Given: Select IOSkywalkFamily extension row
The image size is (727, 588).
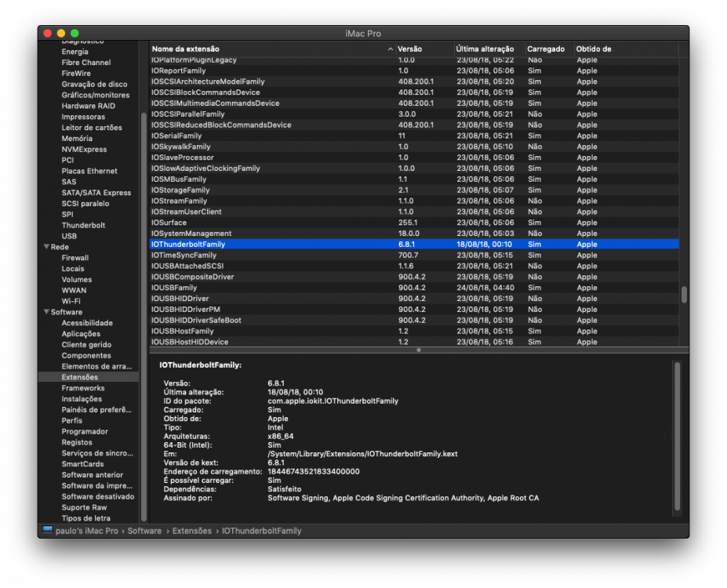Looking at the screenshot, I should tap(414, 147).
